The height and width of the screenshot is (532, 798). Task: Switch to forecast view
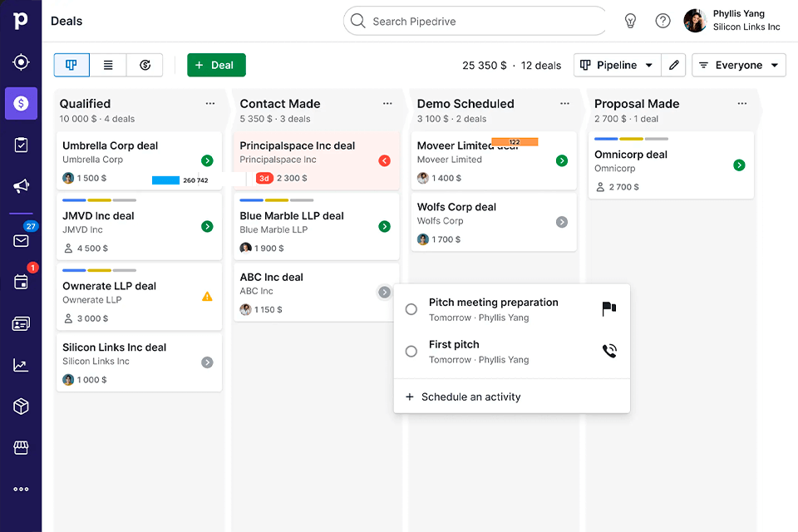(x=145, y=65)
